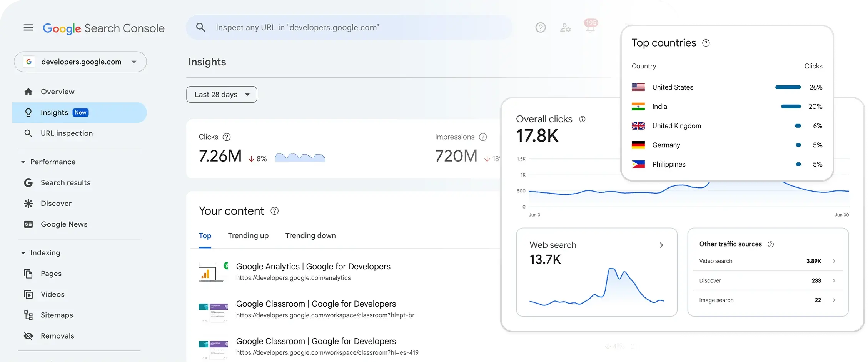This screenshot has height=362, width=868.
Task: Select the Top content tab
Action: pos(205,236)
